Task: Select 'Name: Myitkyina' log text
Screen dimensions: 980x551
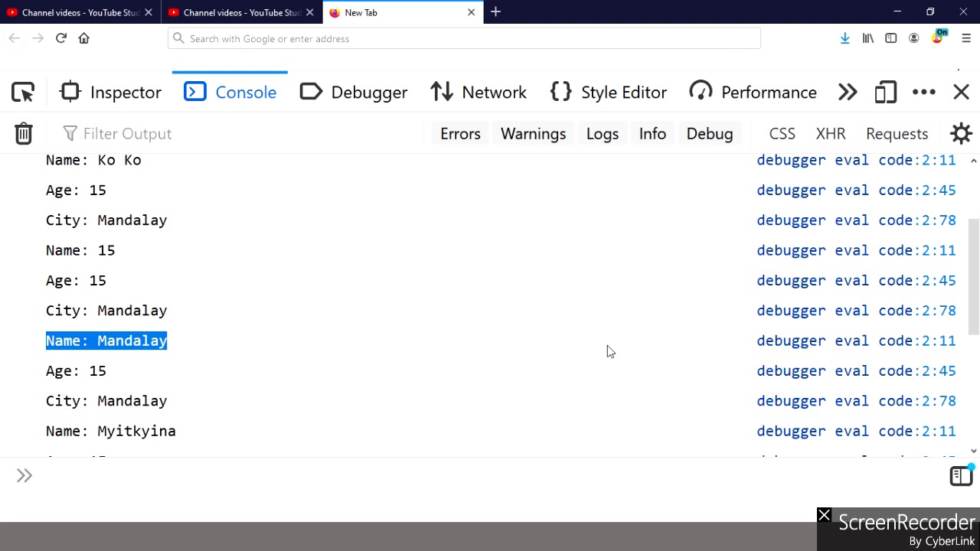Action: pyautogui.click(x=111, y=431)
